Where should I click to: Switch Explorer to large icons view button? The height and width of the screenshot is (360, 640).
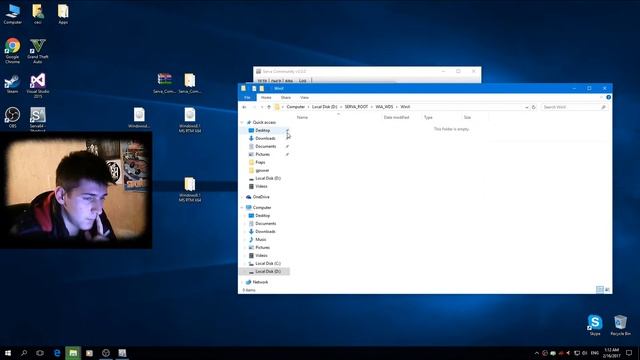(x=607, y=289)
